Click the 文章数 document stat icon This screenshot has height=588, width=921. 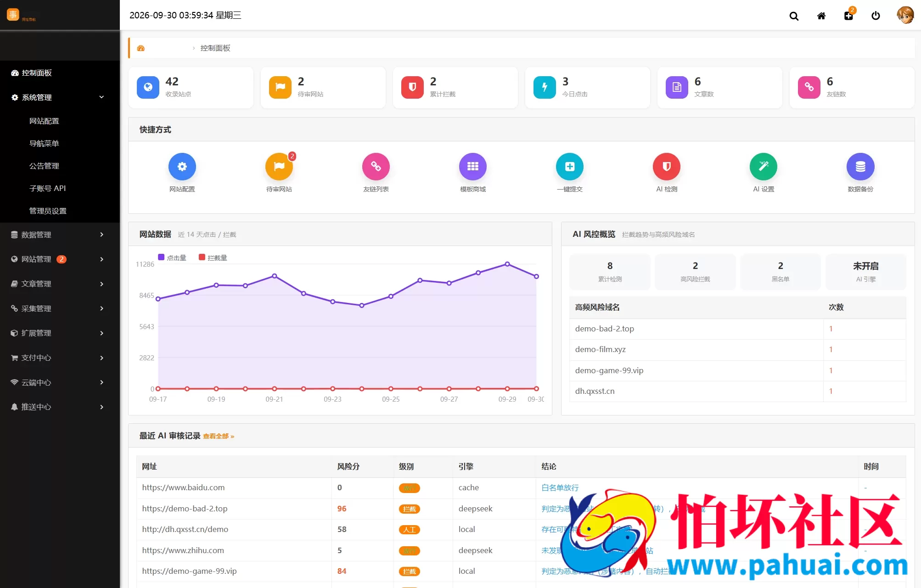(677, 87)
